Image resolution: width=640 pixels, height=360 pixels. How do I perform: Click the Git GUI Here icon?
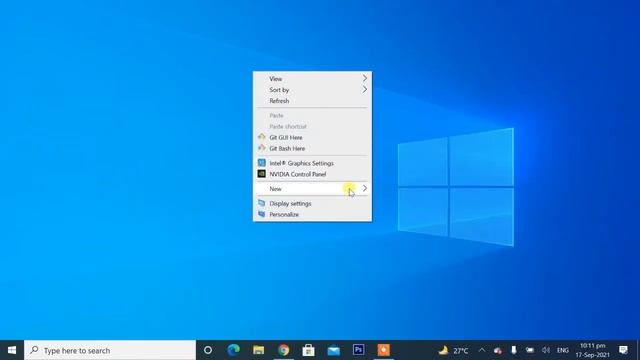point(262,137)
